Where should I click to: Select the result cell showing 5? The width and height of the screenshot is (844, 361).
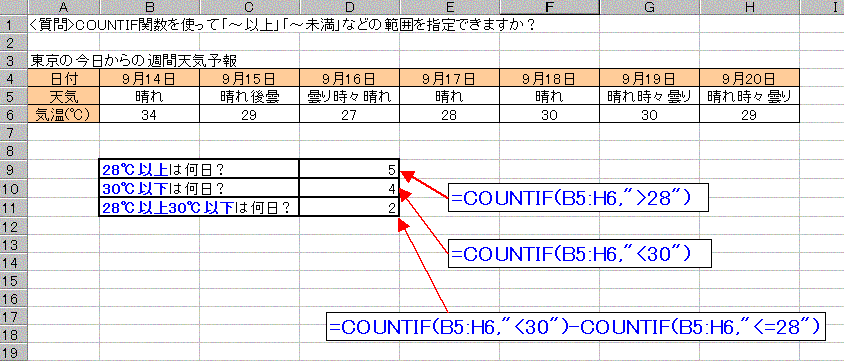(349, 169)
